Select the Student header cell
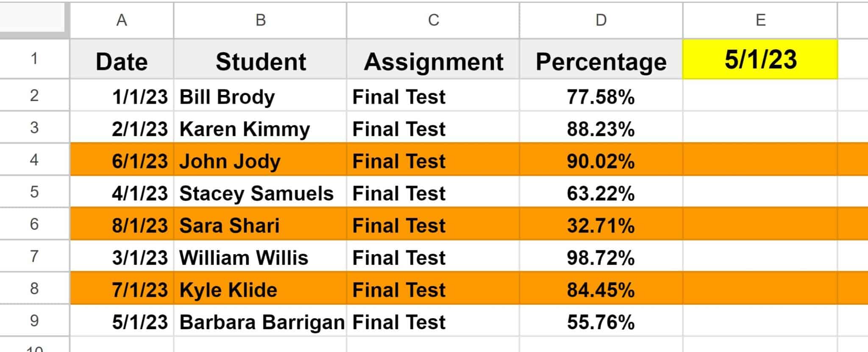This screenshot has width=868, height=352. coord(261,60)
